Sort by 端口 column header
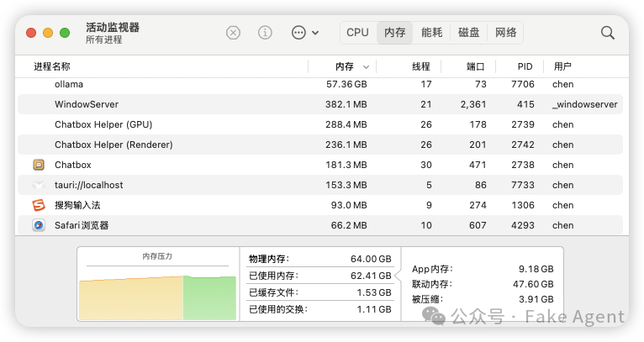Screen dimensions: 644x342 tap(476, 66)
